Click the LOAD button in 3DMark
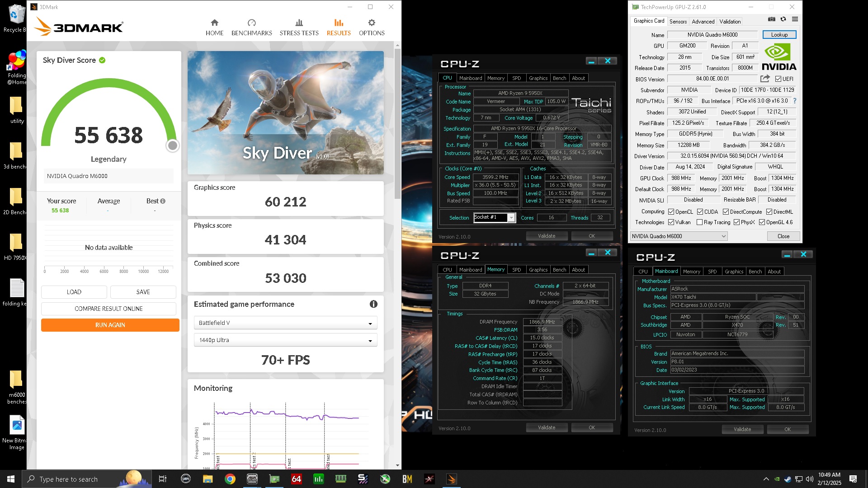Screen dimensions: 868x488 [x=74, y=292]
